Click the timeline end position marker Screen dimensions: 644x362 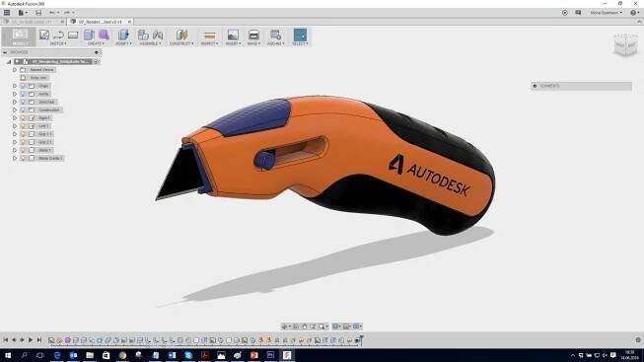362,339
